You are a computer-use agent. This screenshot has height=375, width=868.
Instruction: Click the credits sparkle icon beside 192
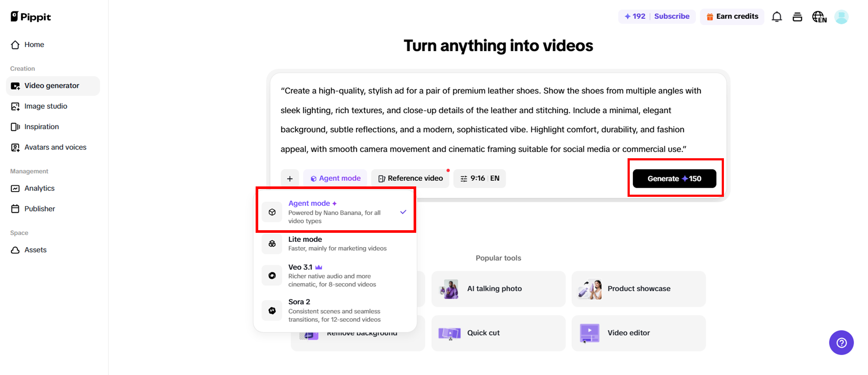(x=628, y=16)
